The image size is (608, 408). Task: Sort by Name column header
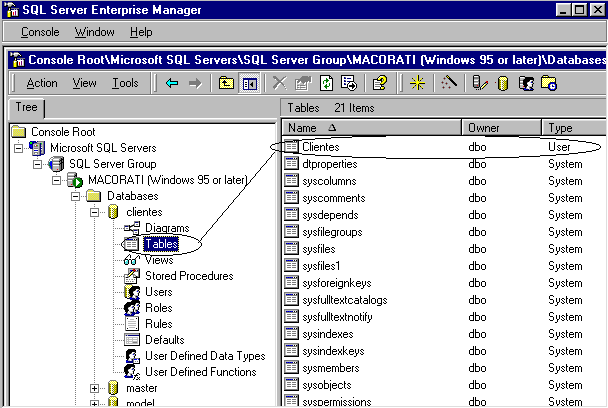pyautogui.click(x=371, y=128)
